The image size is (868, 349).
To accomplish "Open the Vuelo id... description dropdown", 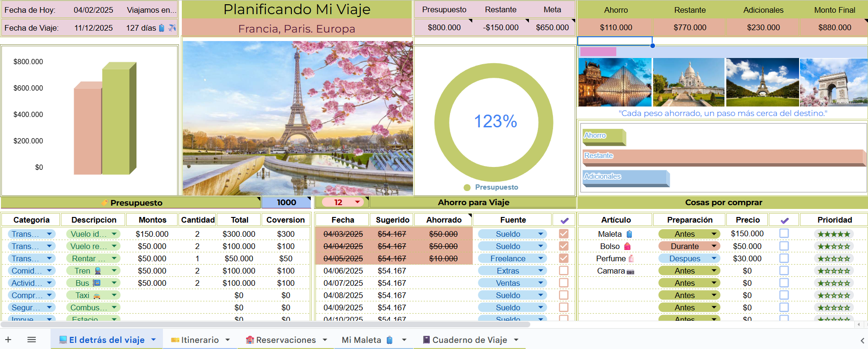I will [94, 234].
